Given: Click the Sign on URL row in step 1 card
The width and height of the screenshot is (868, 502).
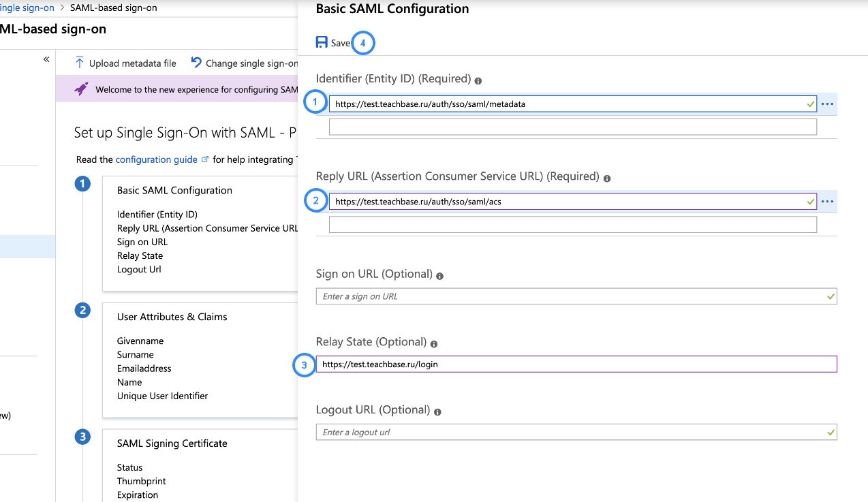Looking at the screenshot, I should [142, 242].
